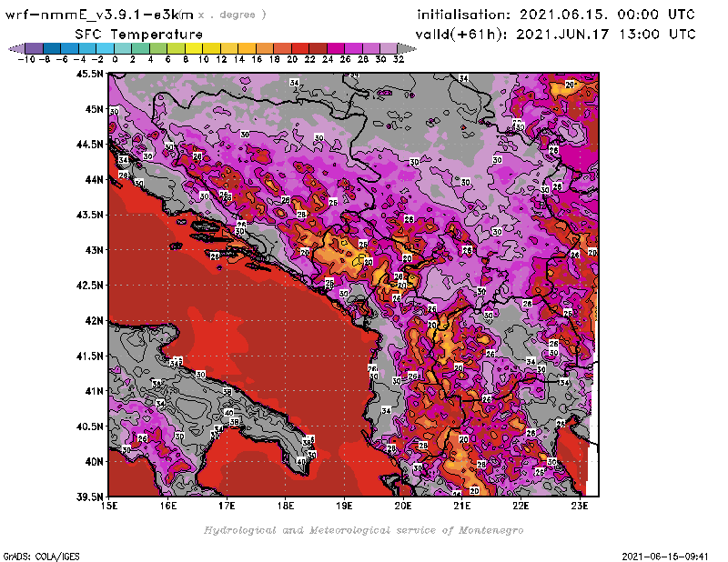Select the 'wrf-nmmE_v3.9.1-e3km' model label

pos(99,15)
